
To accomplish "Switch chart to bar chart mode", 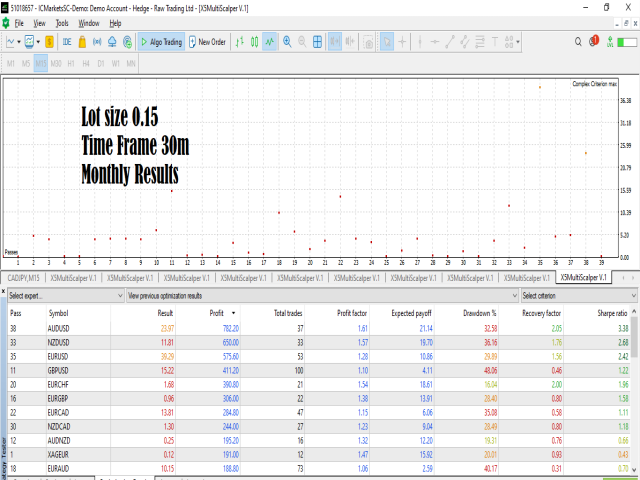I will coord(240,42).
